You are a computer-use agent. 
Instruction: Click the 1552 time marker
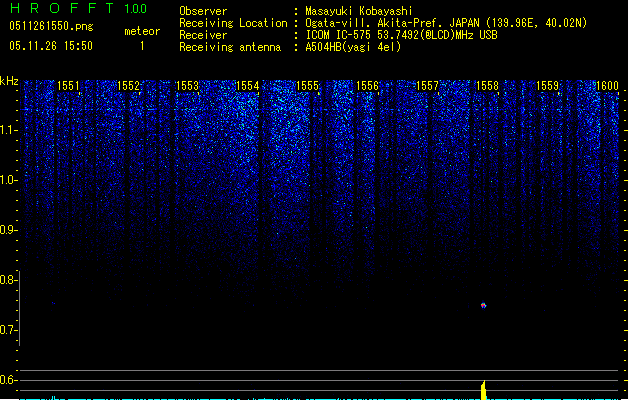coord(128,86)
